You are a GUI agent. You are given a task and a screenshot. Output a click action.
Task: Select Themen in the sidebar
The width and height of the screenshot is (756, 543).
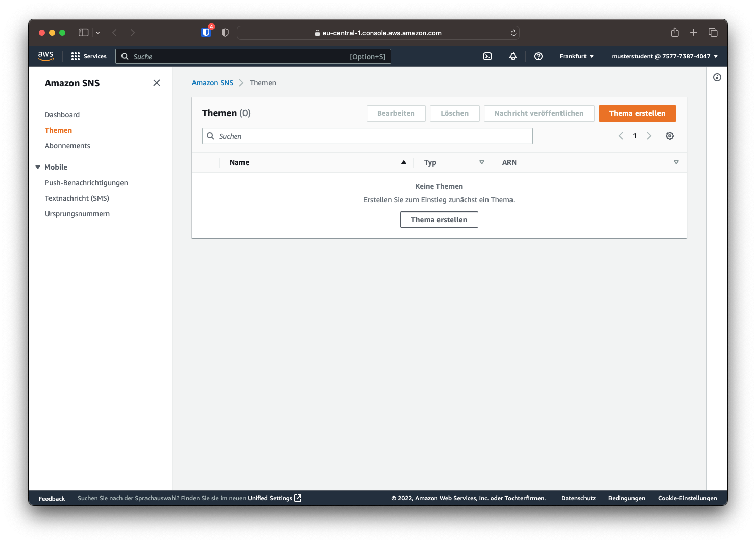pyautogui.click(x=58, y=130)
